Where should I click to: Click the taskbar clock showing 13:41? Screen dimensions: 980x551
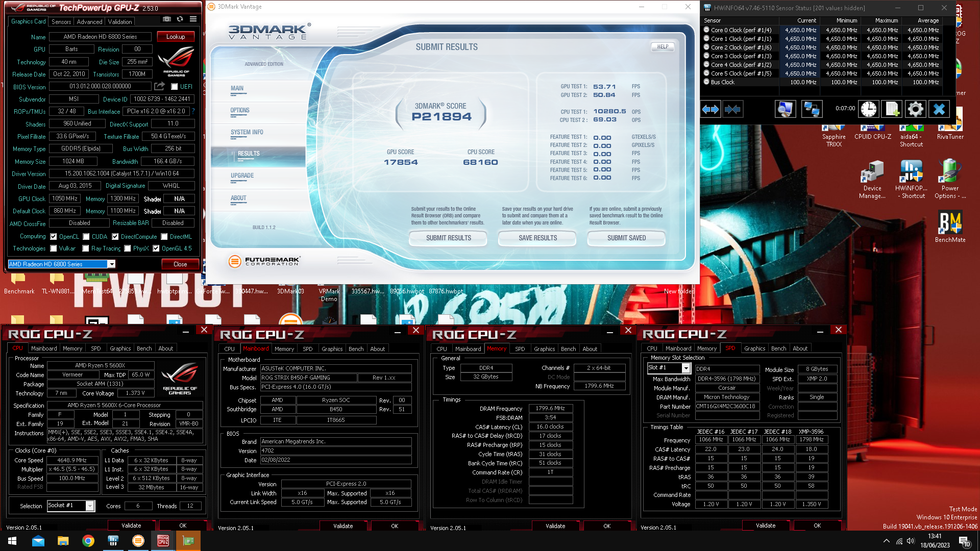coord(935,541)
